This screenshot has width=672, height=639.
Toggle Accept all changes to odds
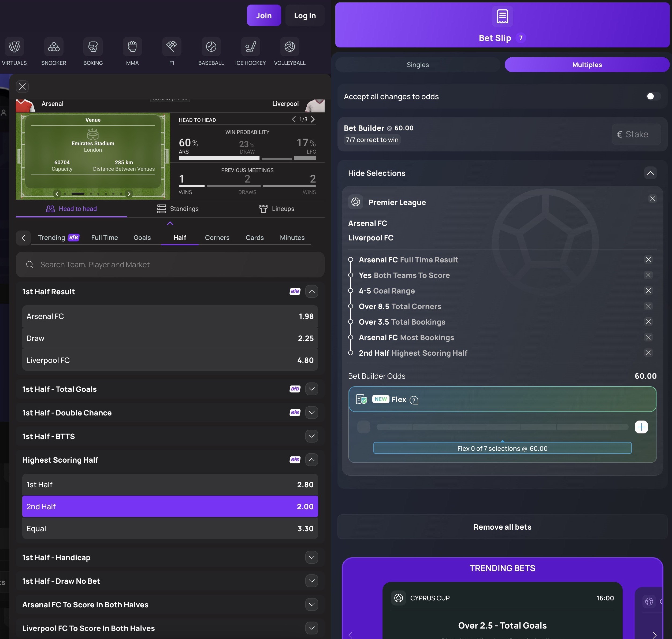click(x=653, y=96)
